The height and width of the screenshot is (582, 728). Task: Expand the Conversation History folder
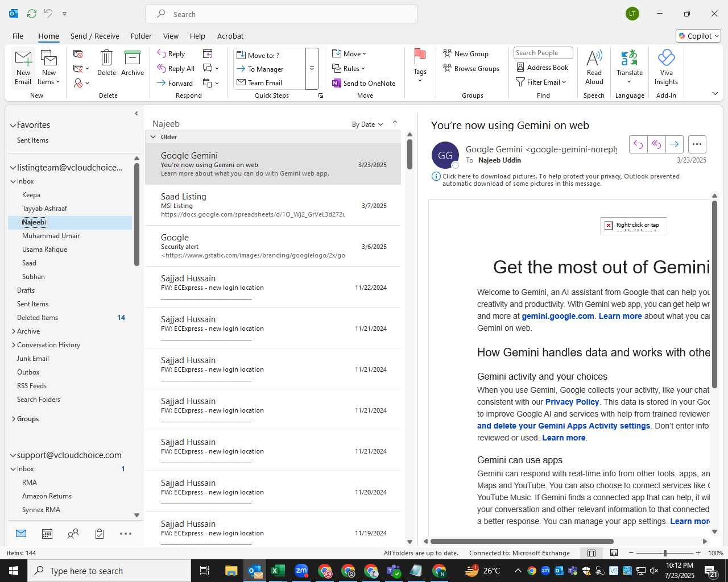(14, 345)
